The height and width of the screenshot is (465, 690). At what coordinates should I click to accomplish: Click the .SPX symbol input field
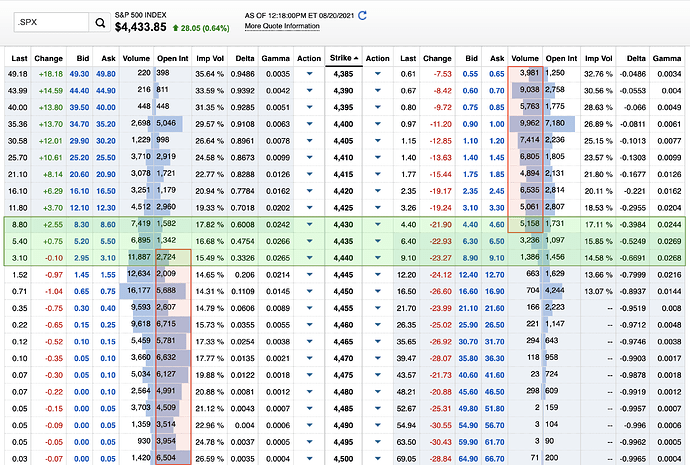click(48, 21)
